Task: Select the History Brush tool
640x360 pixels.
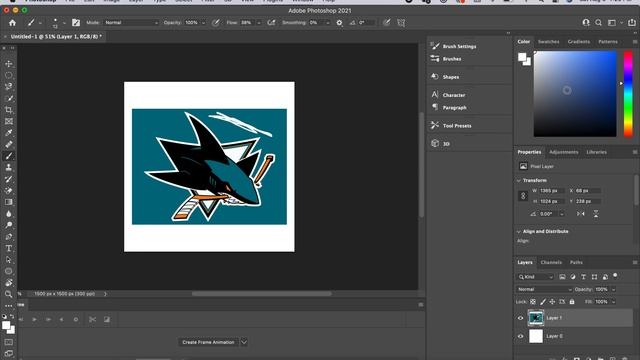Action: [x=9, y=179]
